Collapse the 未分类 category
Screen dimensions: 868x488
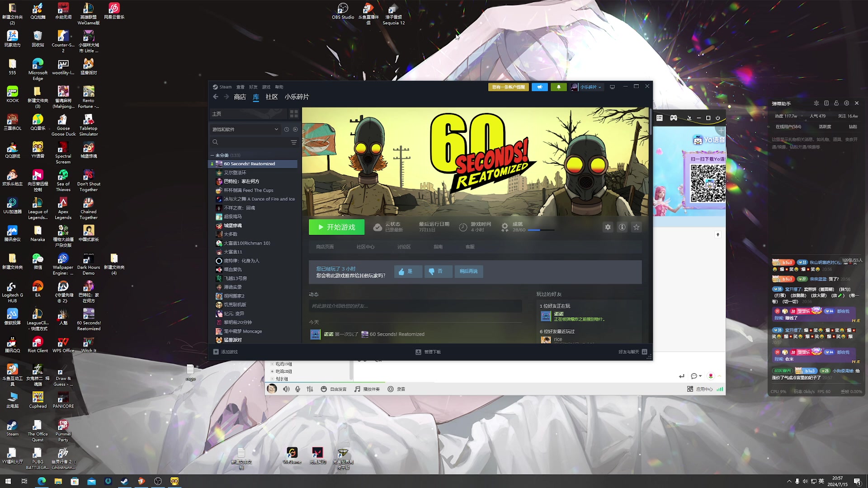point(212,155)
